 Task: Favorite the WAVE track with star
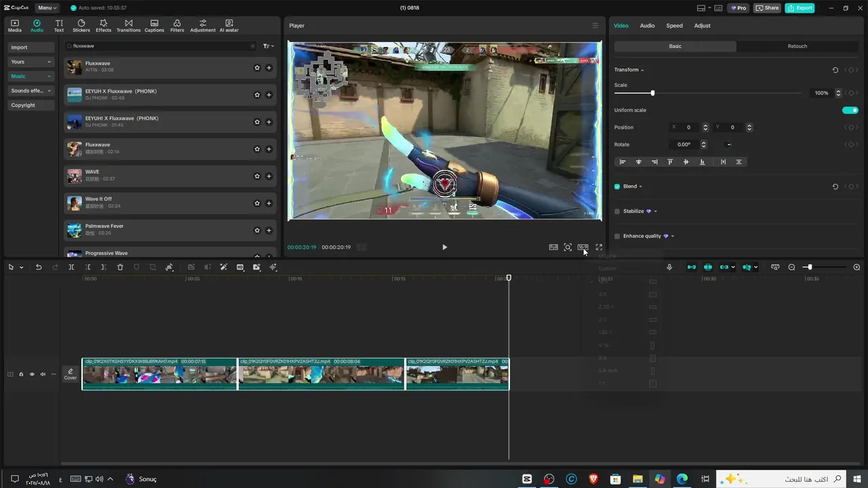click(x=257, y=176)
